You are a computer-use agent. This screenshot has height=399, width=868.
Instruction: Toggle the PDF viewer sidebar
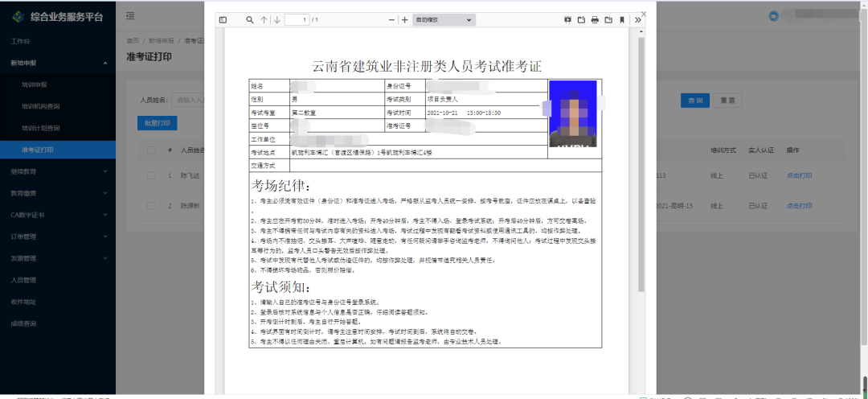point(223,19)
